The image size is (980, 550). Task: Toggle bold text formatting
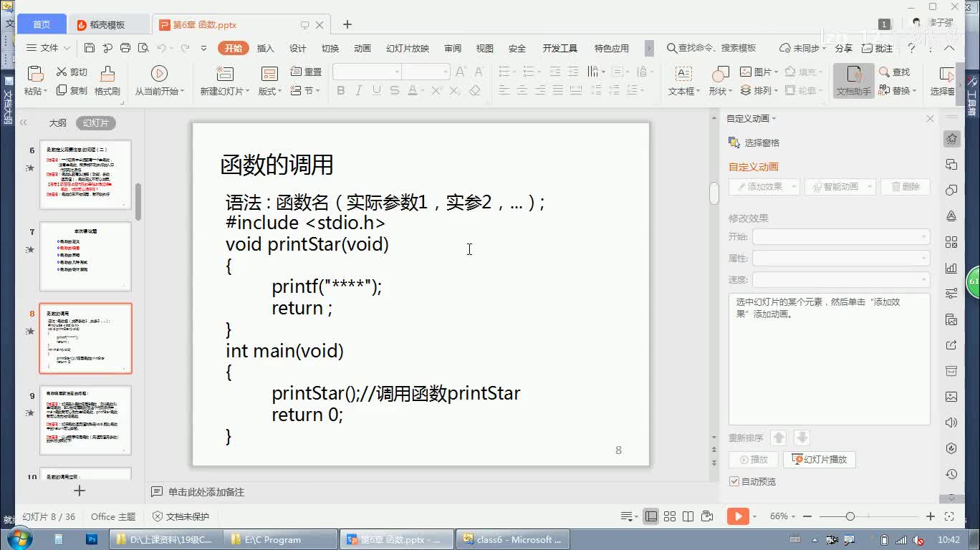click(341, 91)
